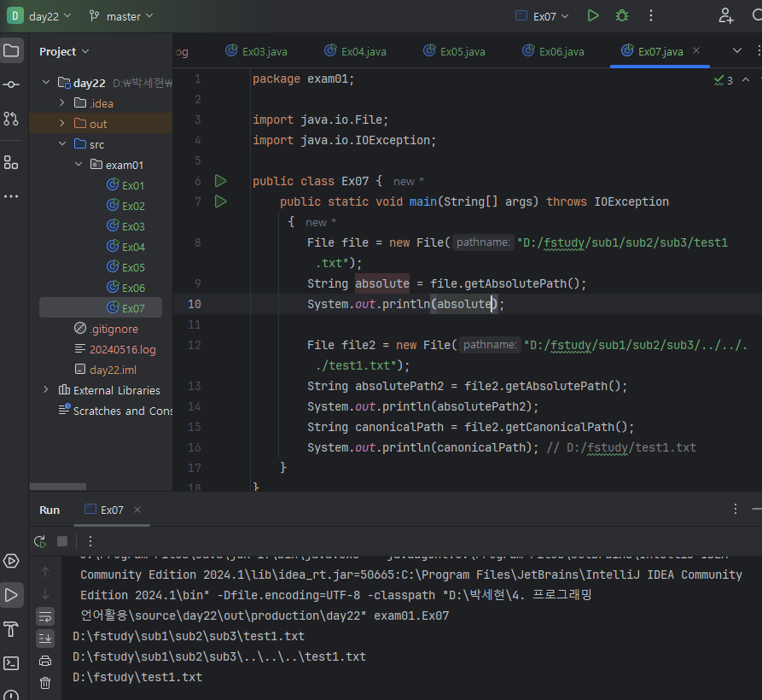Screen dimensions: 762x700
Task: Open the Structure tool window icon
Action: [11, 162]
